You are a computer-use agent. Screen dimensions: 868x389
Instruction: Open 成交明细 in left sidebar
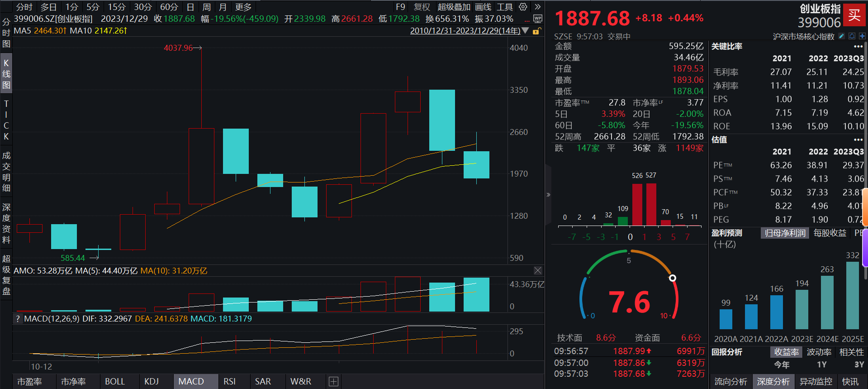coord(6,172)
